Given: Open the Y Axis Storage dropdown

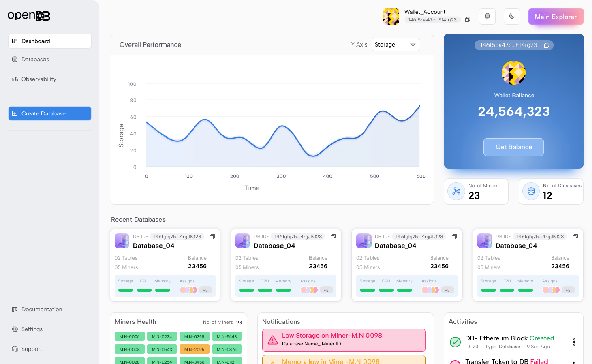Looking at the screenshot, I should [395, 44].
